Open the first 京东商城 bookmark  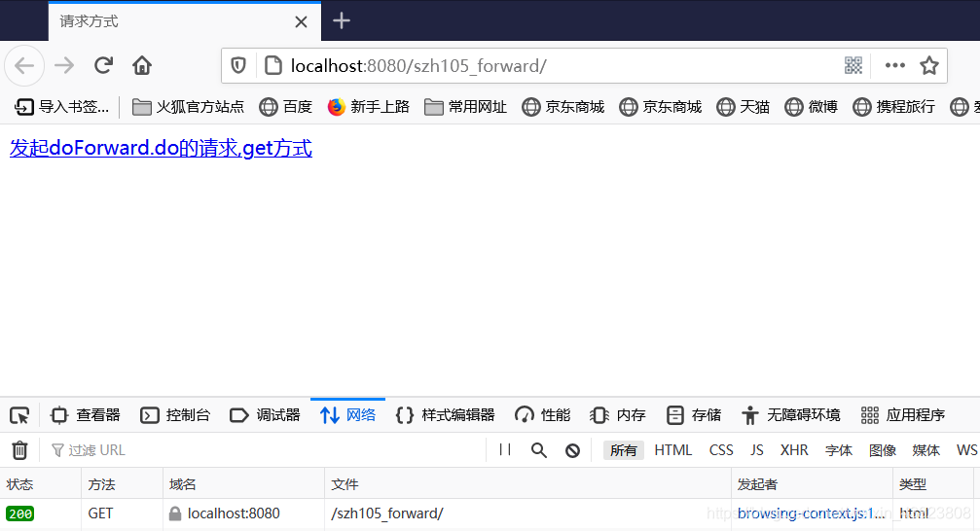pos(563,107)
